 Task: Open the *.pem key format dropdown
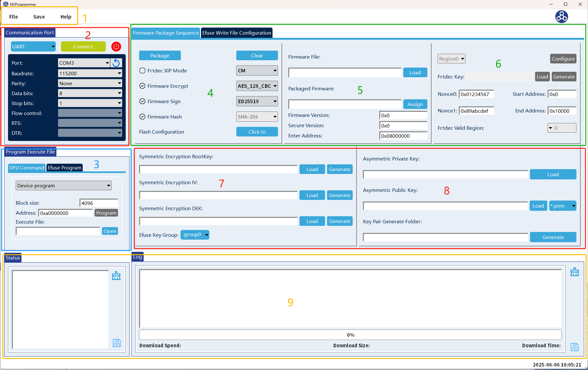(x=563, y=206)
